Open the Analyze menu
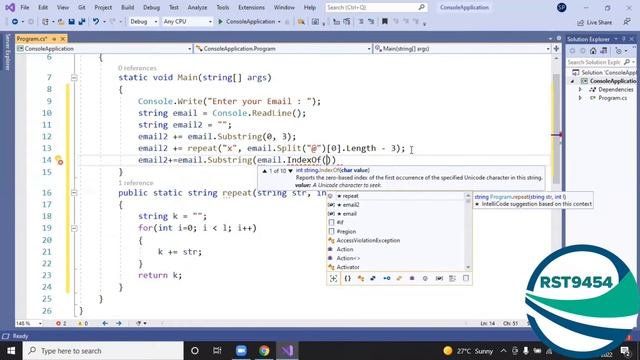The height and width of the screenshot is (360, 640). pyautogui.click(x=197, y=7)
